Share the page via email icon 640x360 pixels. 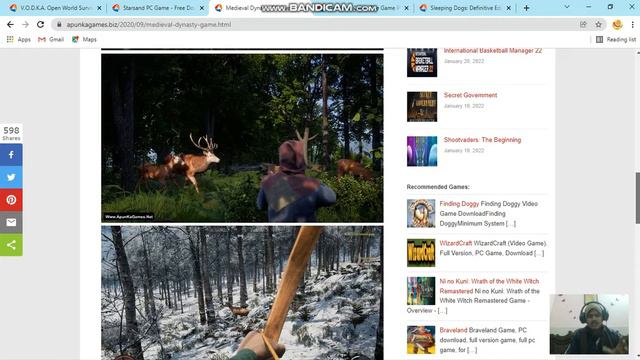coord(11,222)
